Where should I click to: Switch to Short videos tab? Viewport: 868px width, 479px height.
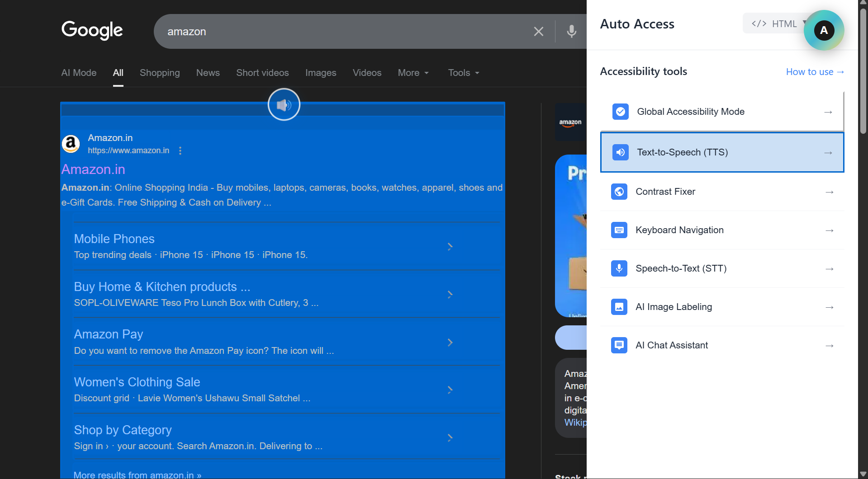tap(262, 73)
